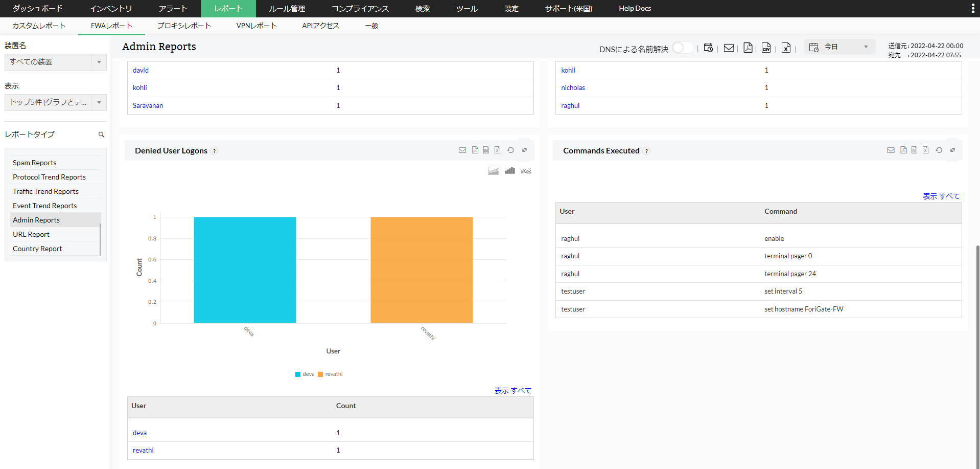Switch to プロキシレポート tab
980x469 pixels.
pyautogui.click(x=184, y=26)
